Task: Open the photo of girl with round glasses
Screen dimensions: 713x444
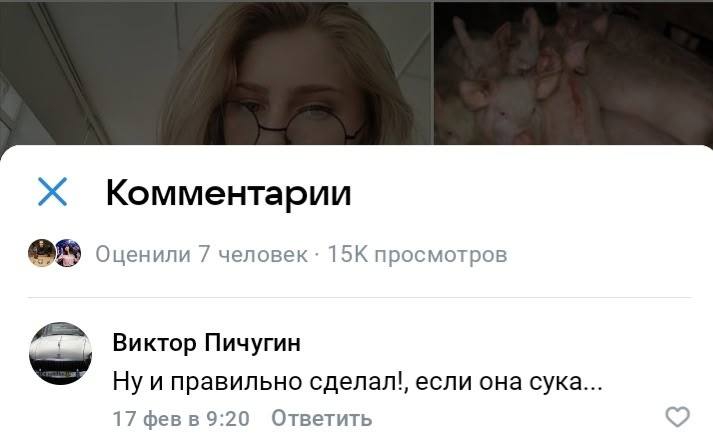Action: tap(216, 73)
